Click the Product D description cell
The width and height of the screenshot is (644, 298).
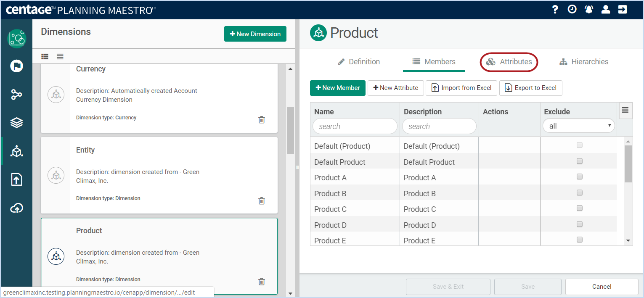[439, 225]
